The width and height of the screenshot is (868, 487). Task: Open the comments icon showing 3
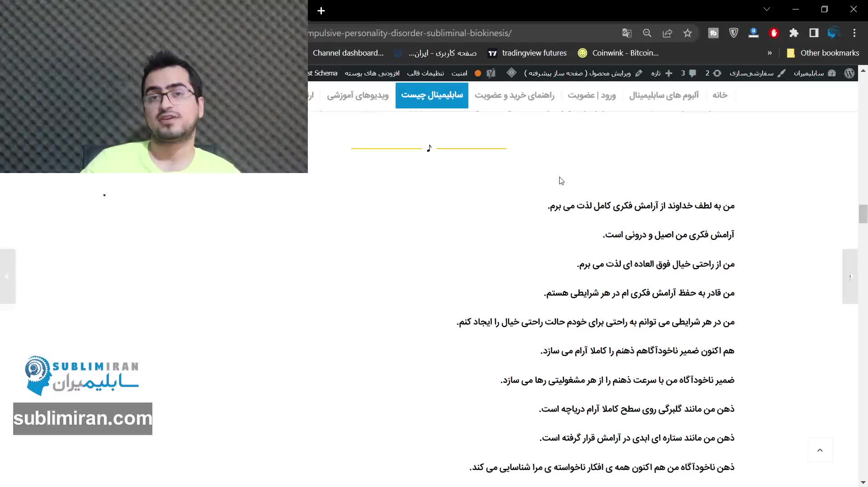click(689, 73)
